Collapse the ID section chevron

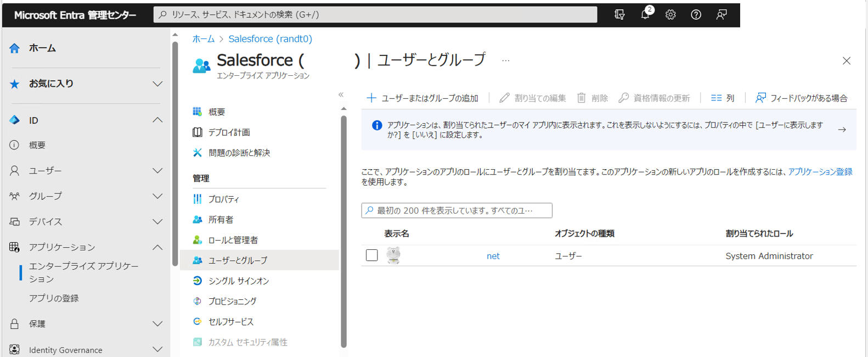(157, 120)
